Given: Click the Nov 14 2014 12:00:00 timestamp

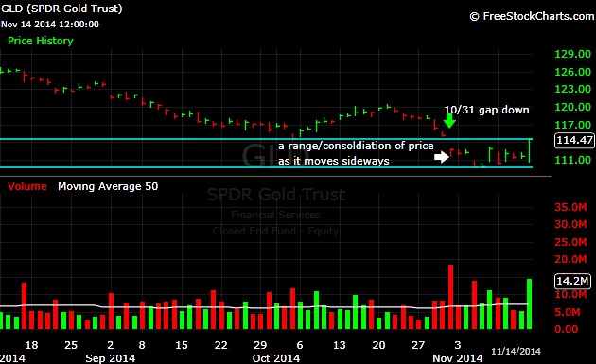Looking at the screenshot, I should point(50,25).
